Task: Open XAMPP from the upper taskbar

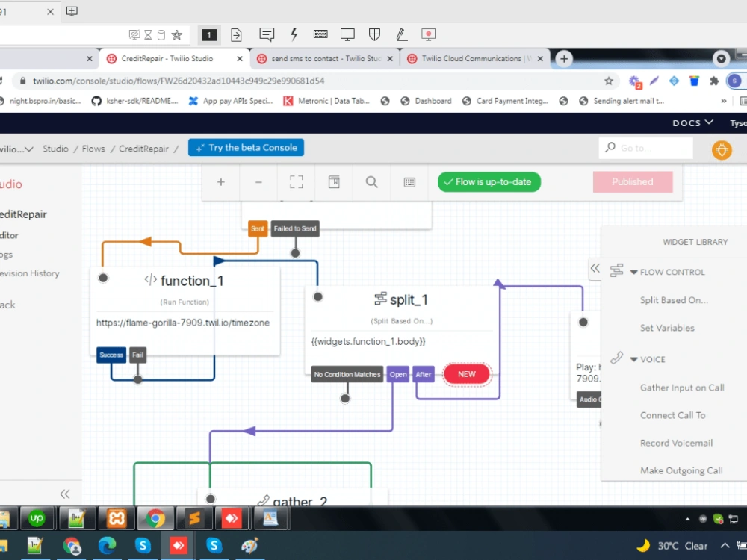Action: coord(117,519)
